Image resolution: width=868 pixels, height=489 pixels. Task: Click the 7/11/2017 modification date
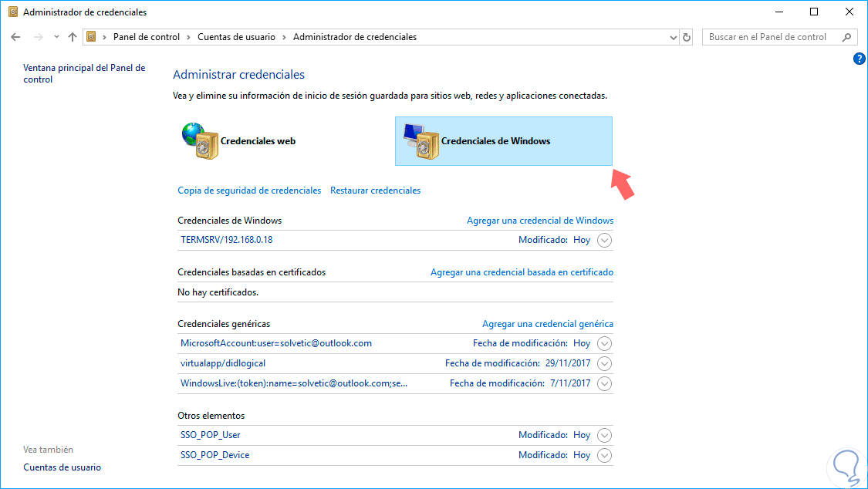(x=570, y=383)
